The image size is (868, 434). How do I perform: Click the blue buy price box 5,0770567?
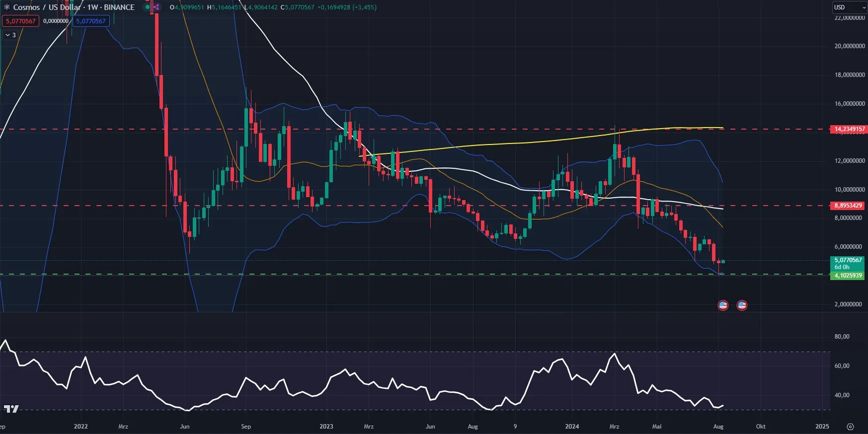click(x=91, y=21)
